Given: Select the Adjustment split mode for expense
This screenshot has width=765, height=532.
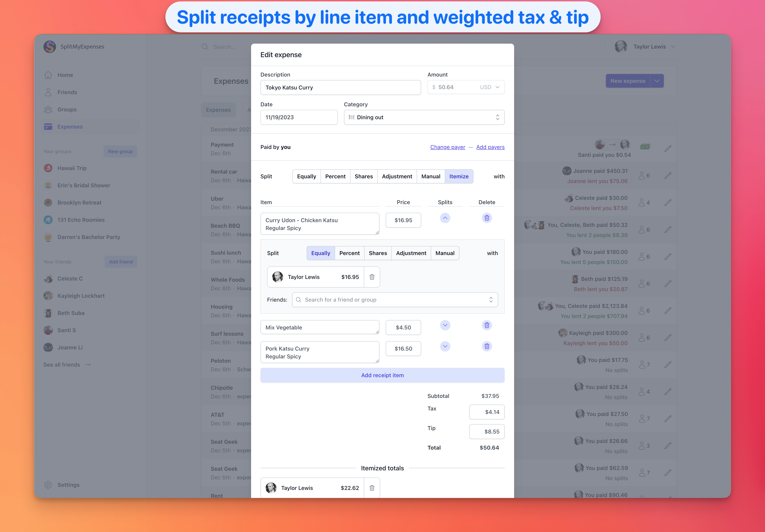Looking at the screenshot, I should coord(397,176).
